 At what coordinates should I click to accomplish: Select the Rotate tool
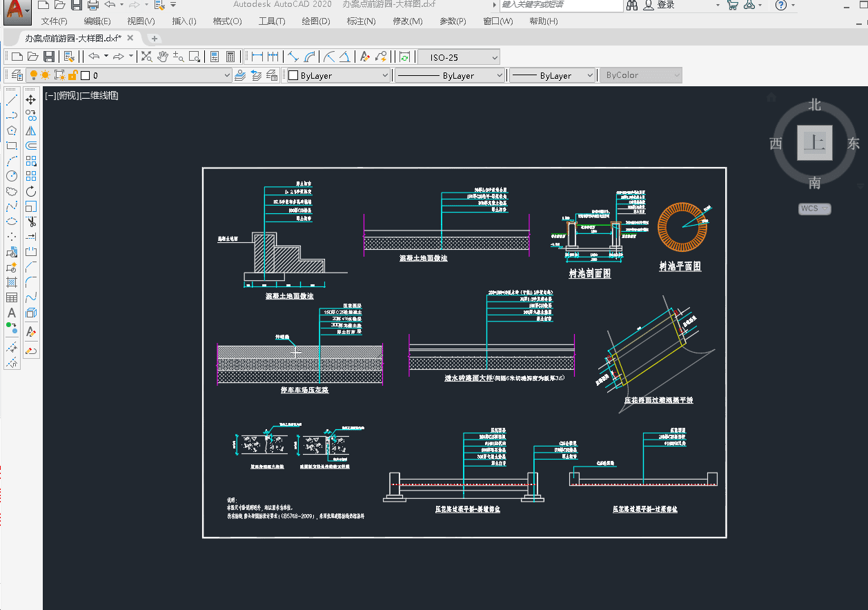31,191
